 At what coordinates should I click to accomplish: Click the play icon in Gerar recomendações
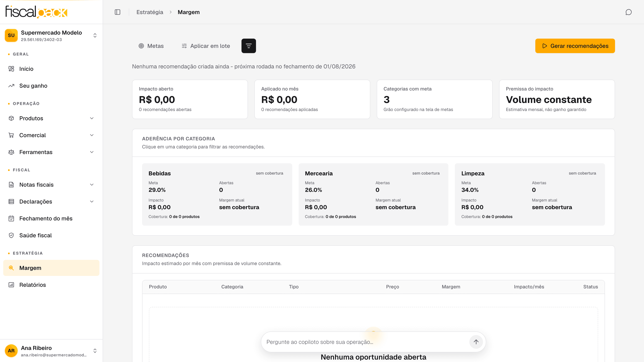coord(545,46)
